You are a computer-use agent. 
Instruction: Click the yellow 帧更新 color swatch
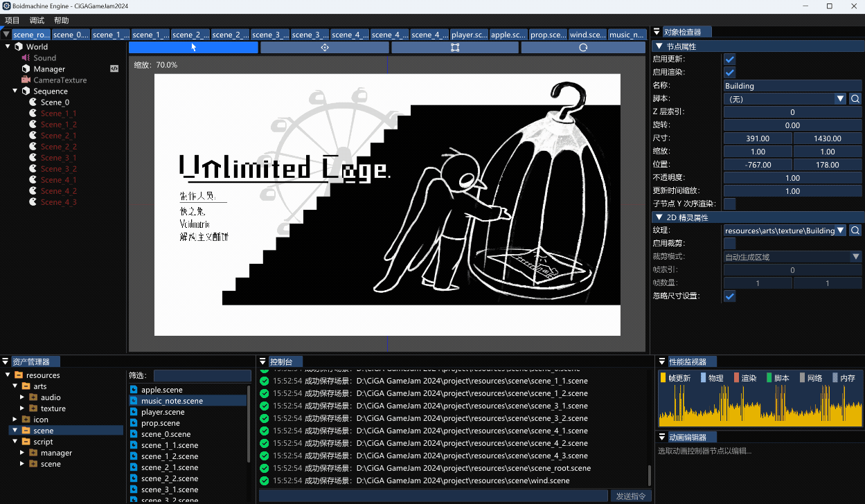[663, 377]
